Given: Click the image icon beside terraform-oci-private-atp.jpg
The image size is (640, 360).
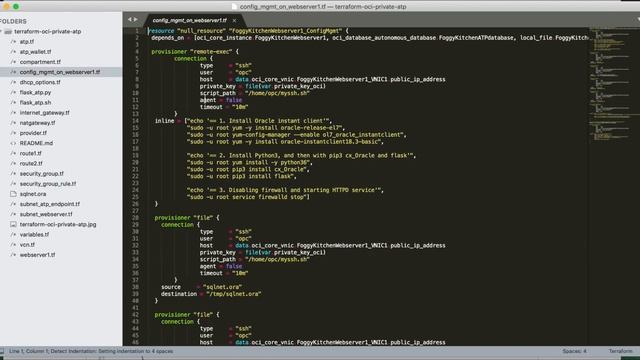Looking at the screenshot, I should pos(13,224).
